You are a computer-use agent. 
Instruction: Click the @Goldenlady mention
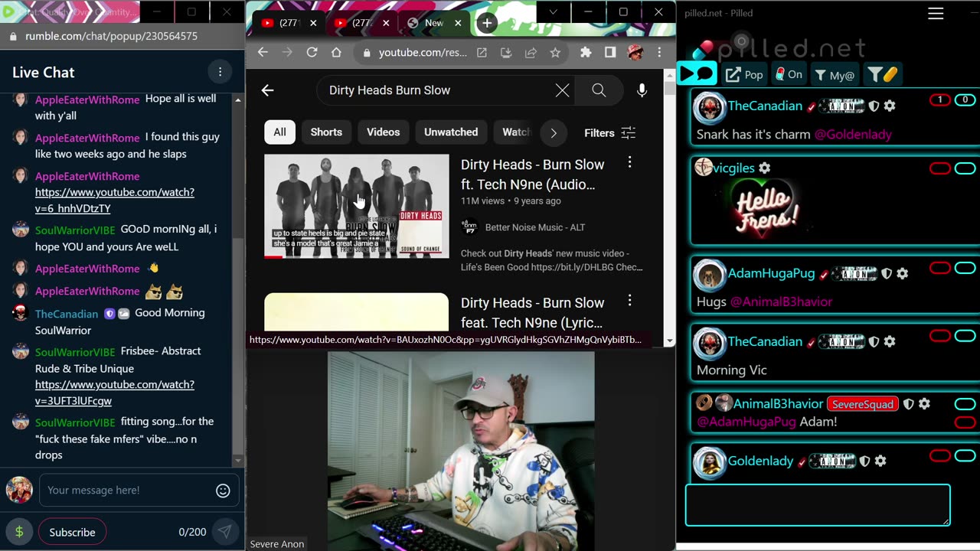[853, 134]
